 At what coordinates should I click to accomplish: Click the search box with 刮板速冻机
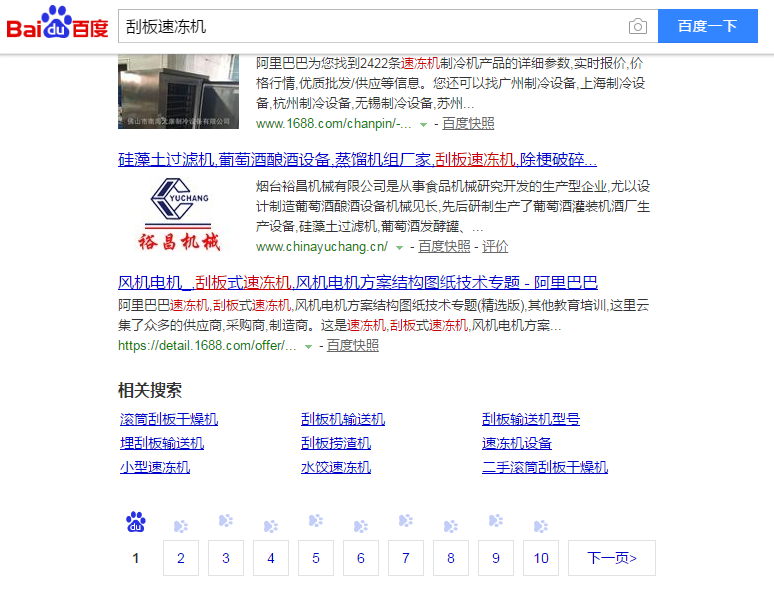coord(370,26)
